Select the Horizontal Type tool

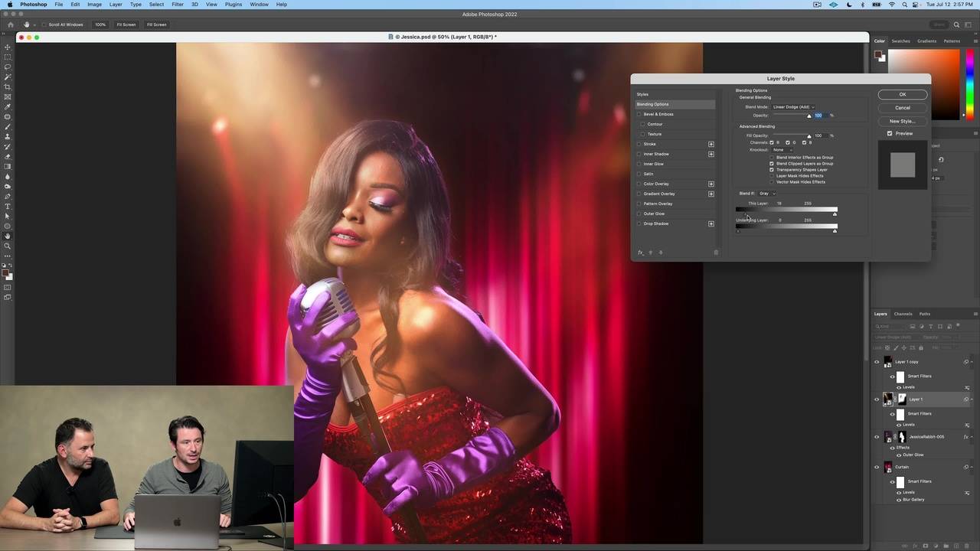tap(8, 207)
